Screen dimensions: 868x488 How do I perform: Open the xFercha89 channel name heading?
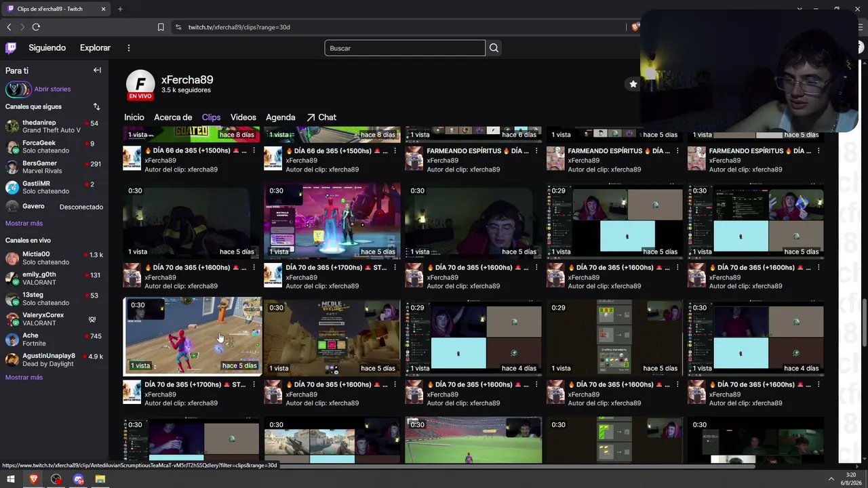[187, 79]
